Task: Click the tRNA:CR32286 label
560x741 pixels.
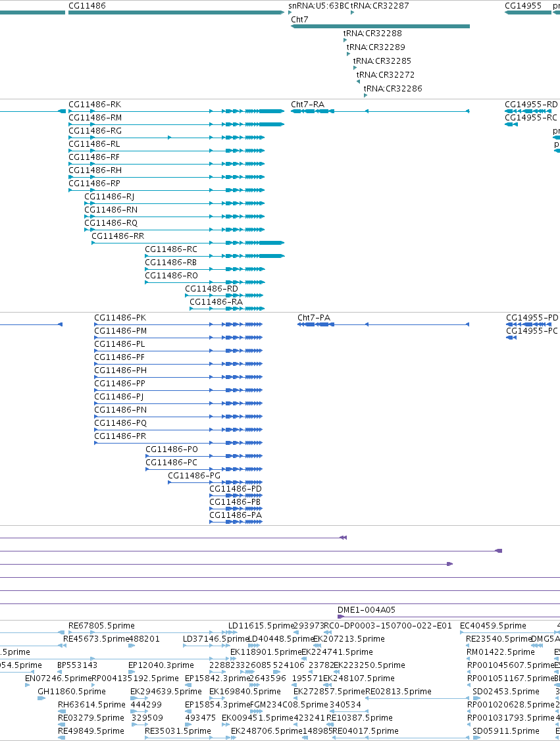Action: (x=393, y=88)
